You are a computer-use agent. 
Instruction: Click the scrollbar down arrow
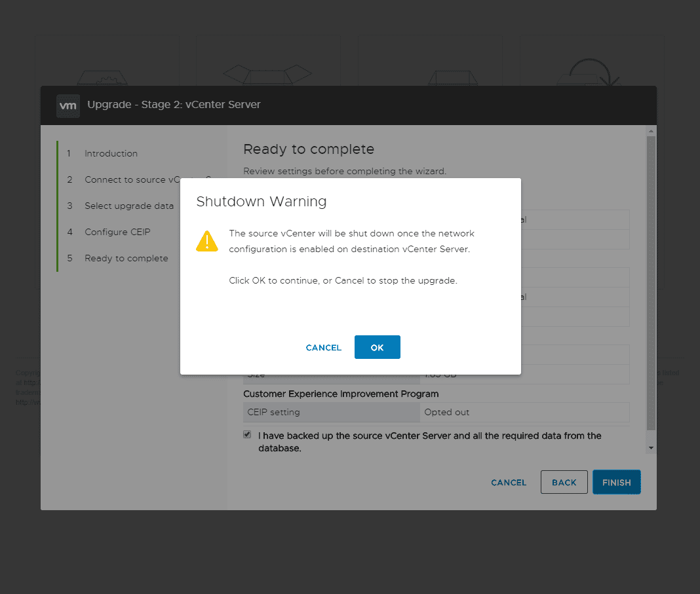tap(651, 448)
